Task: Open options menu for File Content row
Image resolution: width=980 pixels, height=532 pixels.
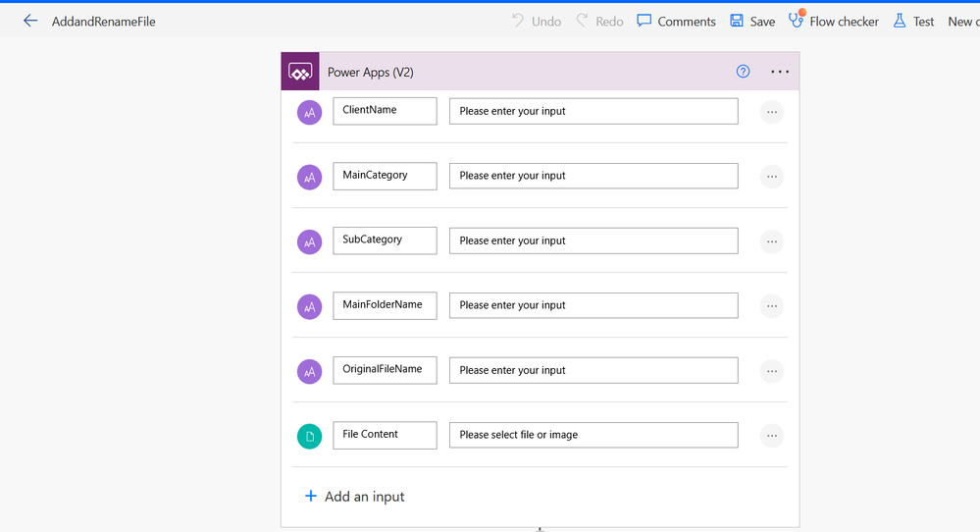Action: (x=772, y=436)
